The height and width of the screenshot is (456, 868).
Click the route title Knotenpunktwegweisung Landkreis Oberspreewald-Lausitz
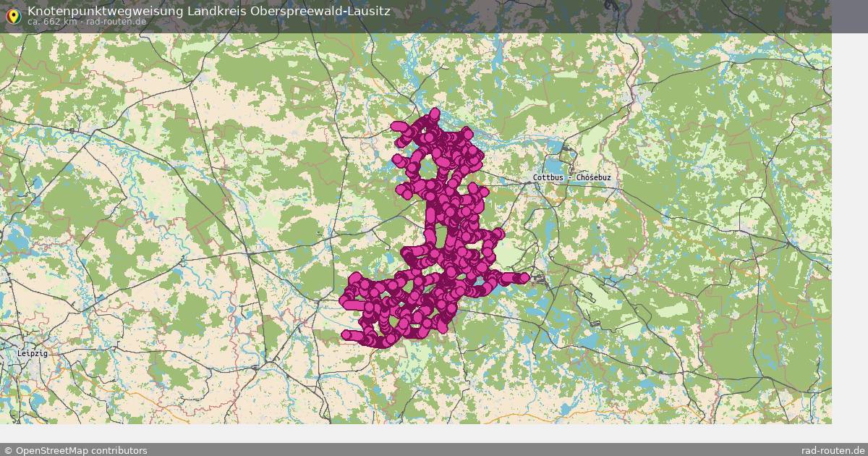(208, 10)
